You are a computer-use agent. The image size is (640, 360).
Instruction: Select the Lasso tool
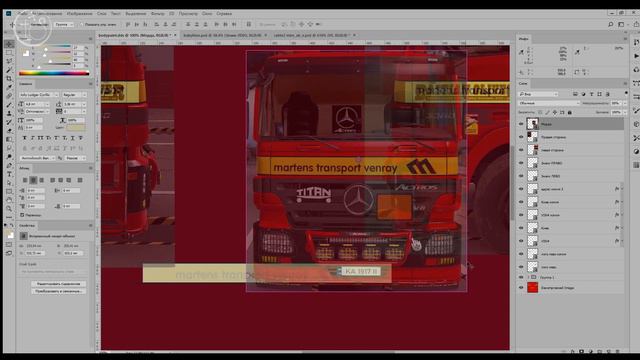tap(9, 61)
